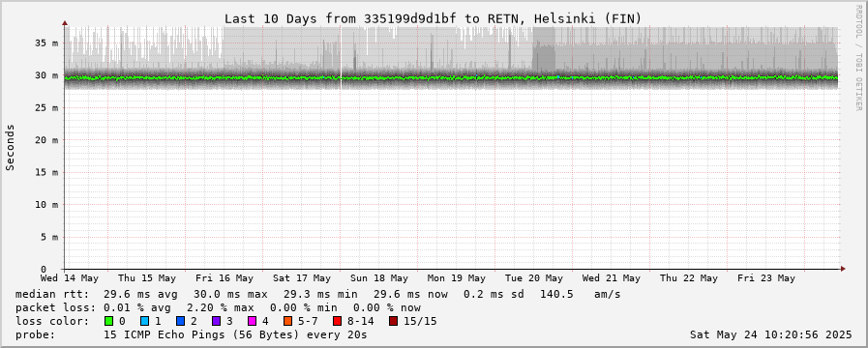Viewport: 868px width, 348px height.
Task: Click the Sat 17 May axis label
Action: pyautogui.click(x=302, y=278)
